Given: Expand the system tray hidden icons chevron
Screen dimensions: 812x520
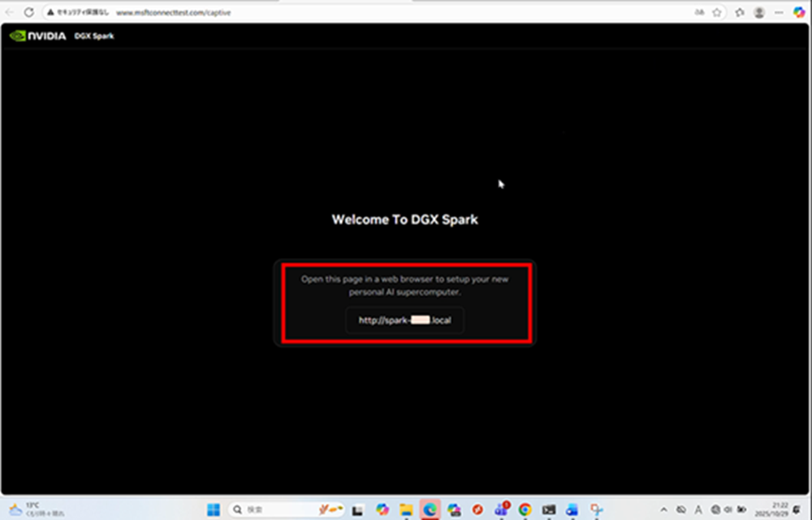Looking at the screenshot, I should click(x=664, y=509).
